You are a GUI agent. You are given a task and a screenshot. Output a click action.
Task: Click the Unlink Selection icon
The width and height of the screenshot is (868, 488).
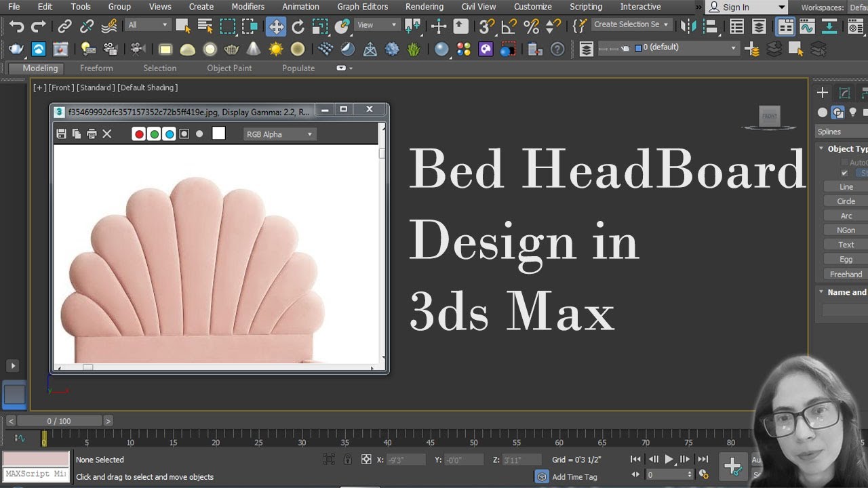[x=87, y=26]
